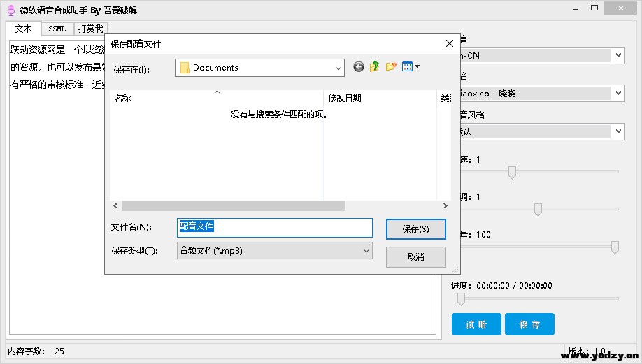Sort by 名称 column header
The image size is (642, 364).
216,98
